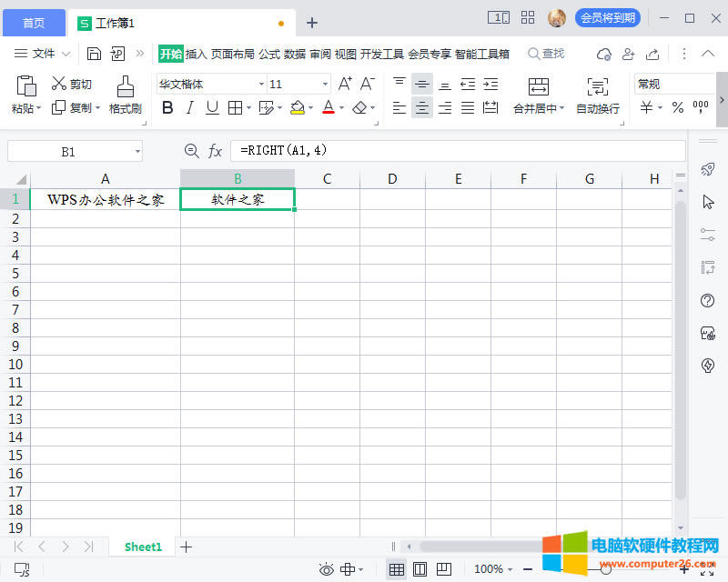
Task: Click the insert function fx icon
Action: pos(216,151)
